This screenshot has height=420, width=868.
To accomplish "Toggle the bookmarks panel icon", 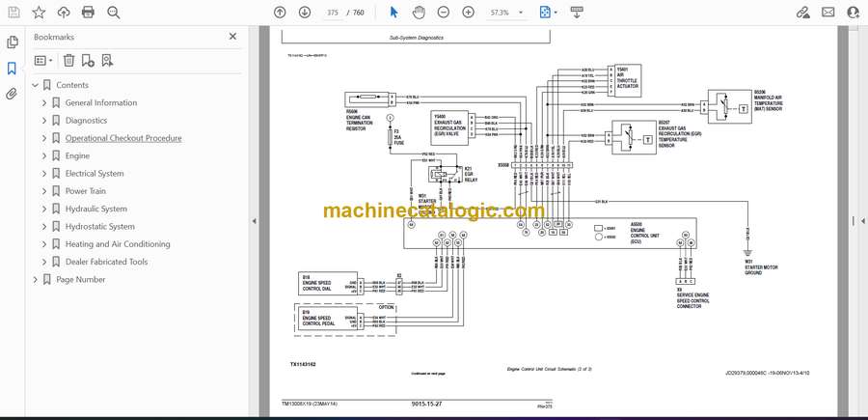I will [x=12, y=69].
